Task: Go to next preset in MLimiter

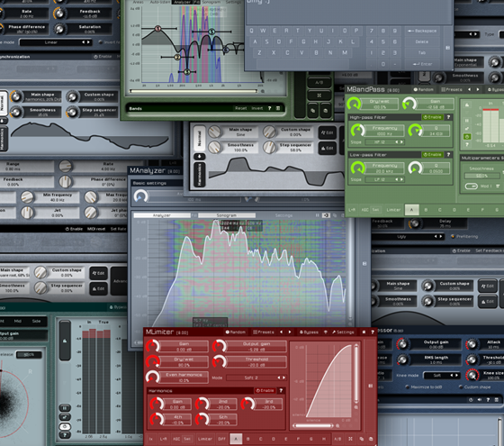Action: coord(290,332)
